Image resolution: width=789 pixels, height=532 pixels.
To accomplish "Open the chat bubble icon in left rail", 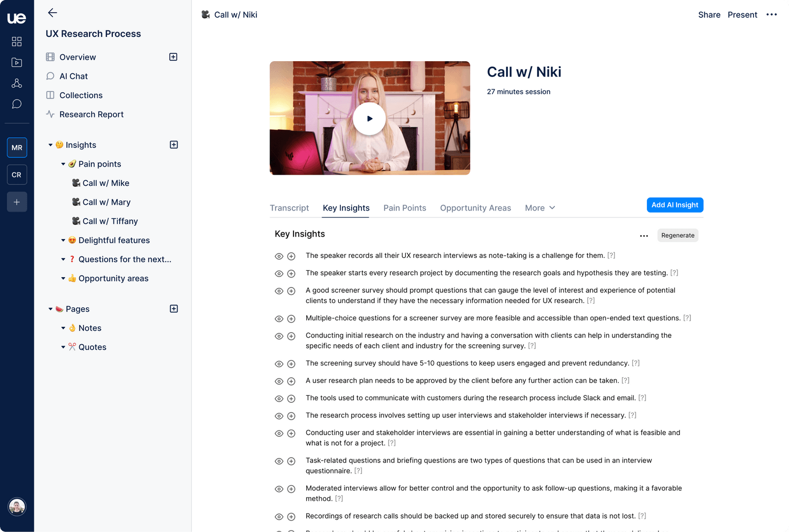I will (17, 104).
